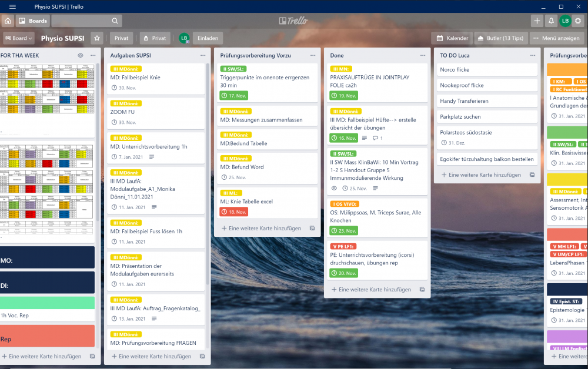
Task: Show the board menu via Menü anzeigen
Action: [x=556, y=38]
